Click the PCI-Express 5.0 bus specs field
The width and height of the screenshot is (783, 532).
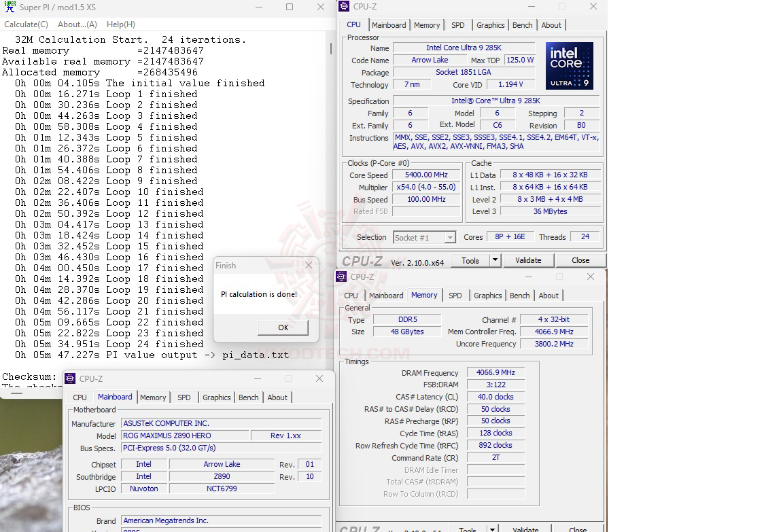(x=222, y=448)
